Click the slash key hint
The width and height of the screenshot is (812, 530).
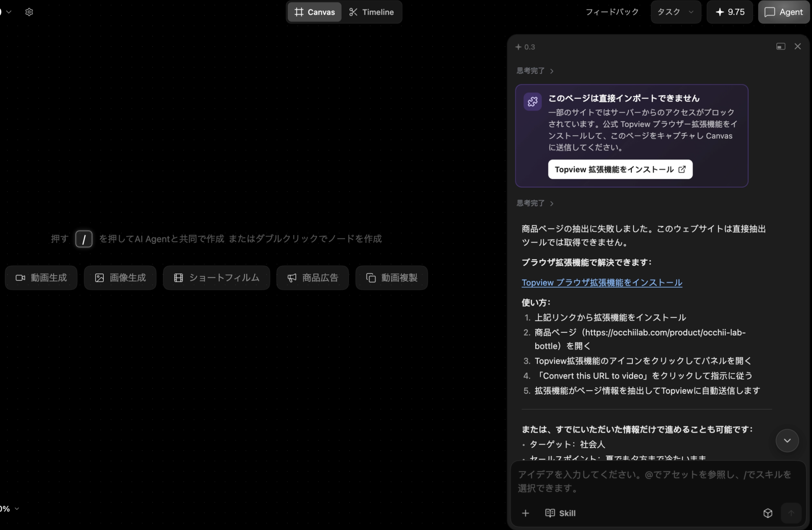84,239
